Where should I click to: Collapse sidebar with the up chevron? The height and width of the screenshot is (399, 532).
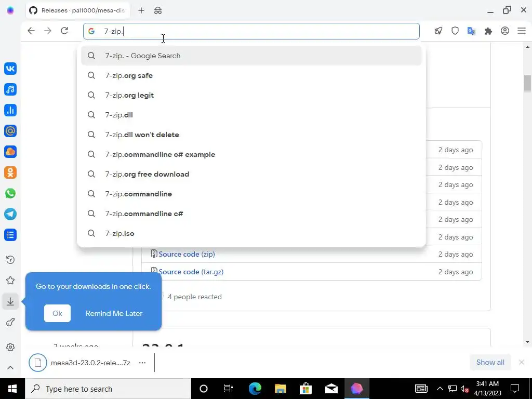click(x=10, y=367)
